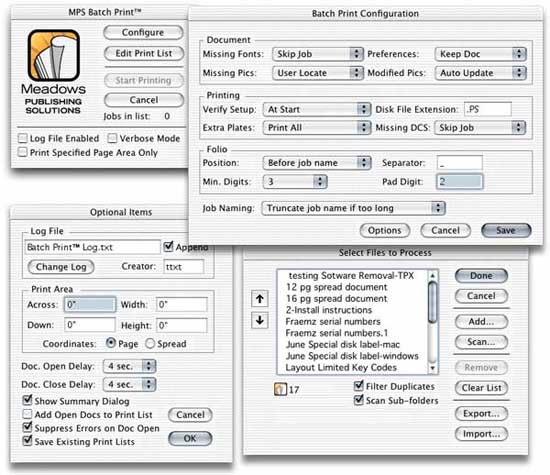Click Done in Select Files to Process
This screenshot has height=475, width=550.
pos(481,276)
